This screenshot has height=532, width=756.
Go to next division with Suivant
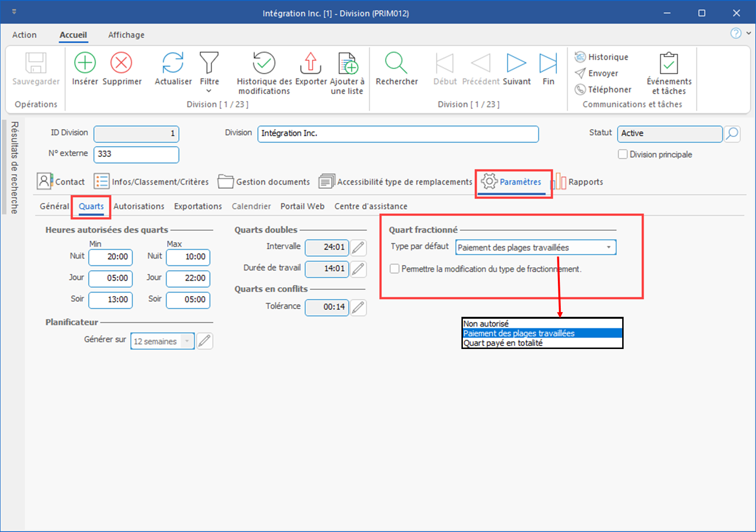pyautogui.click(x=516, y=63)
